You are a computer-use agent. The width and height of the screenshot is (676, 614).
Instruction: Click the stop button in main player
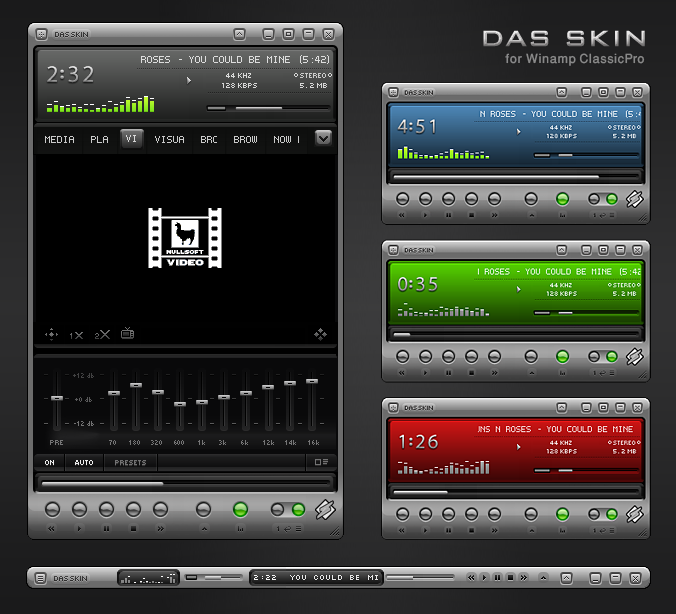tap(133, 510)
